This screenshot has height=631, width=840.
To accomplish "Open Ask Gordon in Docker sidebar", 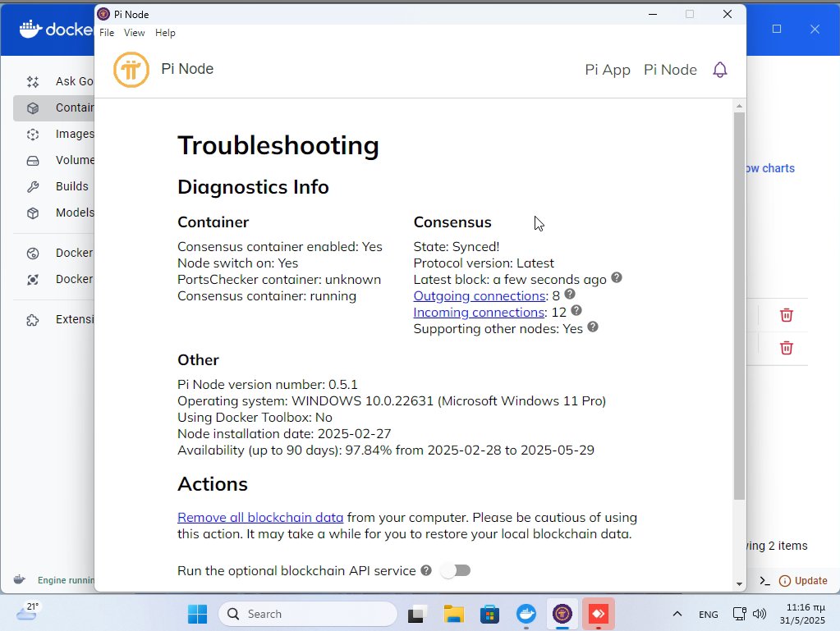I will point(53,81).
